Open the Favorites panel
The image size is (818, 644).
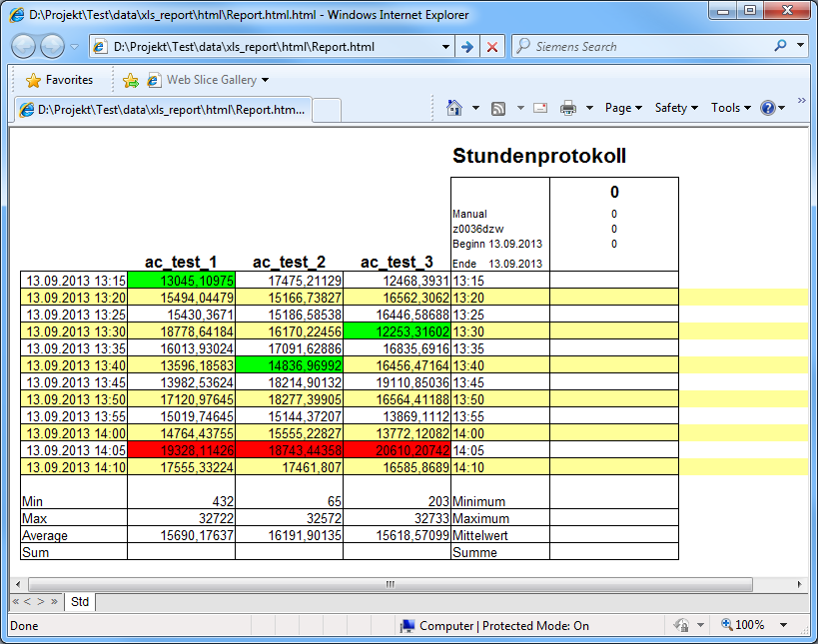(59, 80)
